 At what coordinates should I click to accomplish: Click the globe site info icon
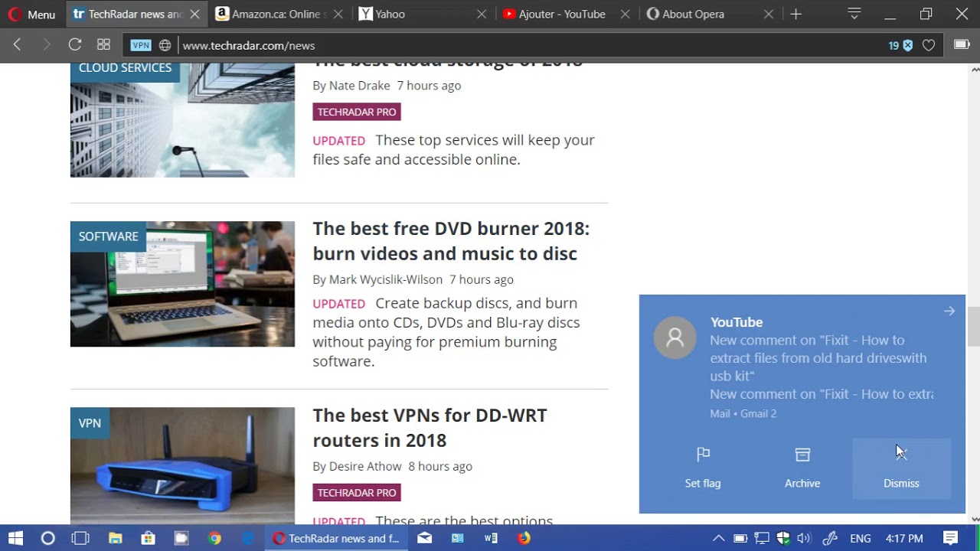[165, 45]
